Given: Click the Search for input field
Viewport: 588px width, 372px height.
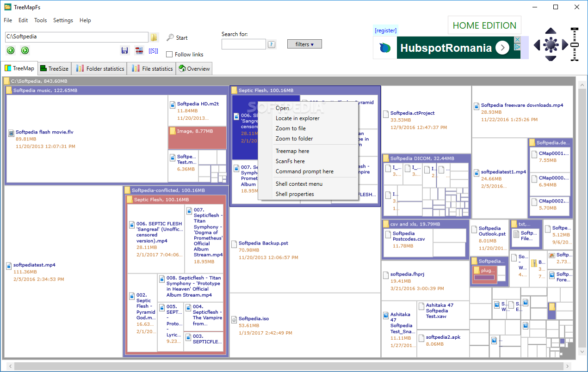Looking at the screenshot, I should [244, 44].
